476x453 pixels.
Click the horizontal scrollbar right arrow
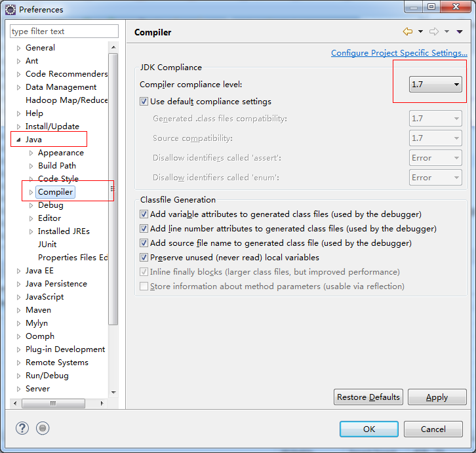[102, 404]
